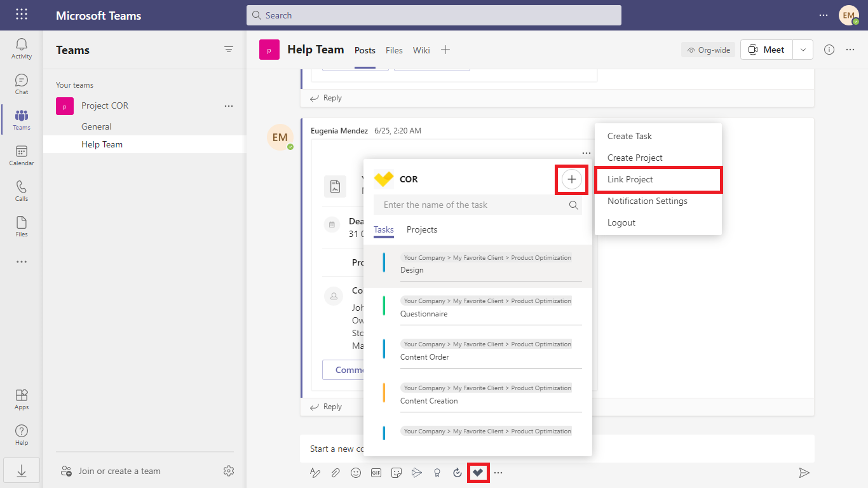Open the General channel

[145, 126]
